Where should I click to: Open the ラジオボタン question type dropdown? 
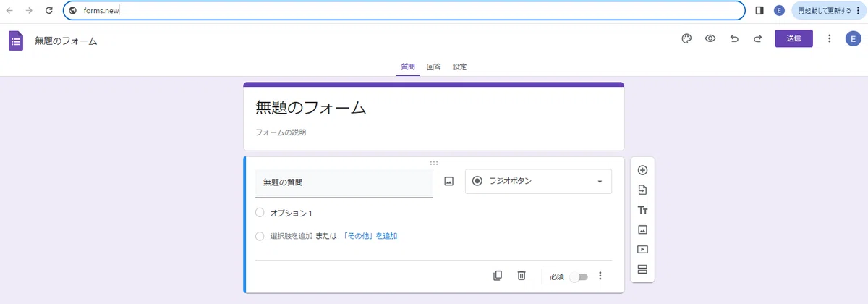point(538,182)
